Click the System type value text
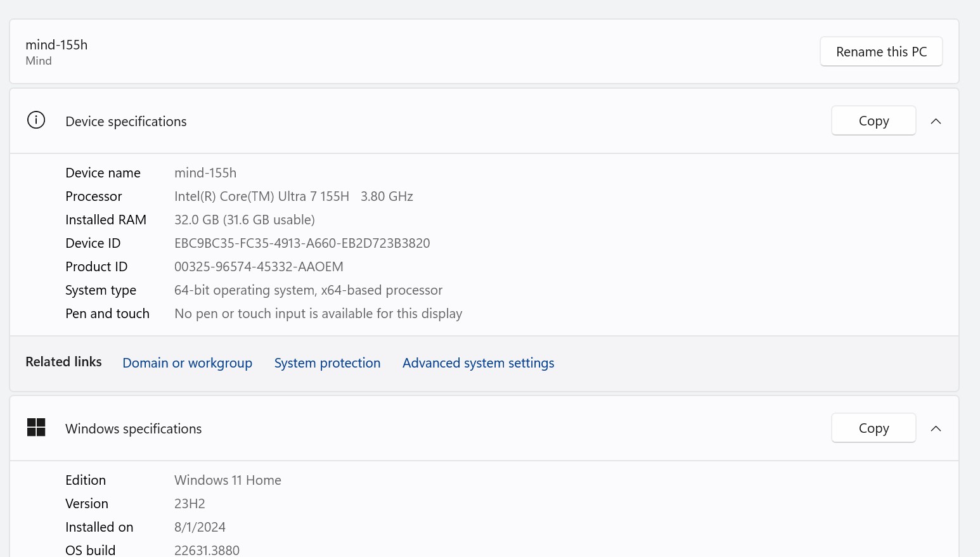 pos(308,290)
